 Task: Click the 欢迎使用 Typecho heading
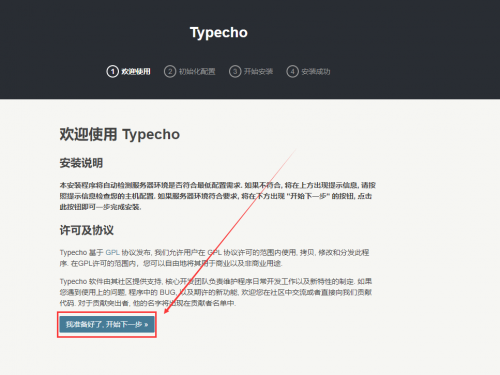point(120,134)
